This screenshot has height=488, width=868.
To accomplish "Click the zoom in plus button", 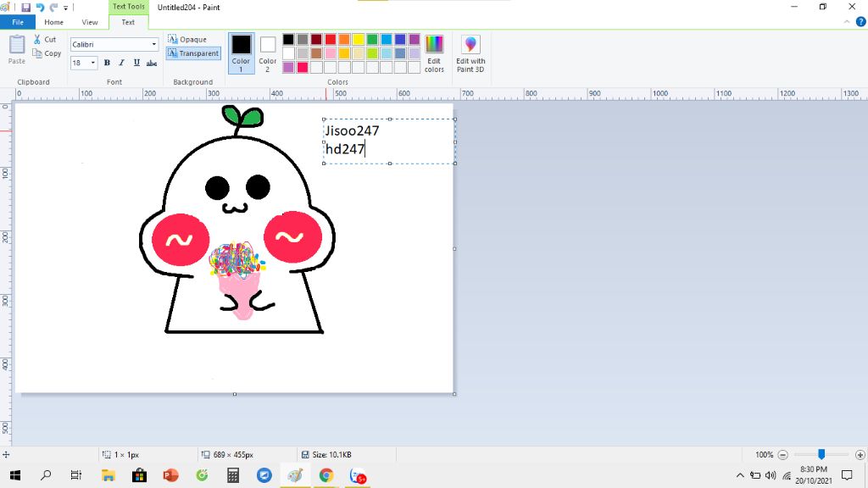I will (860, 455).
